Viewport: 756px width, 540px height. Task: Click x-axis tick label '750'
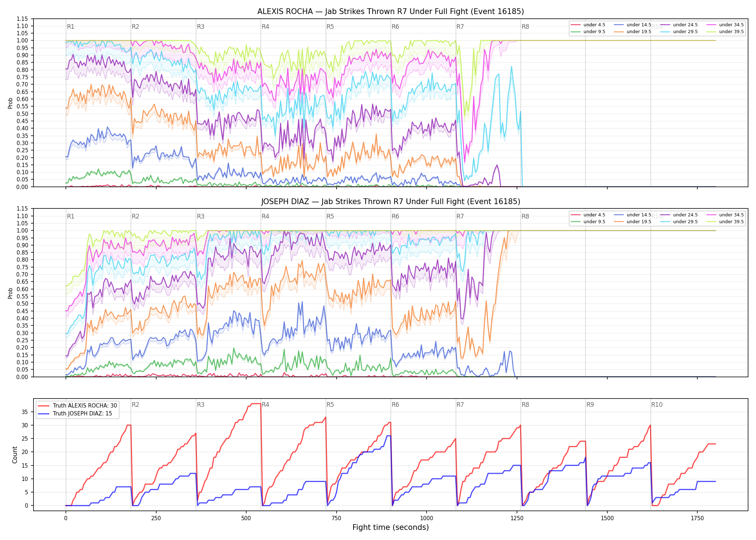click(x=336, y=518)
